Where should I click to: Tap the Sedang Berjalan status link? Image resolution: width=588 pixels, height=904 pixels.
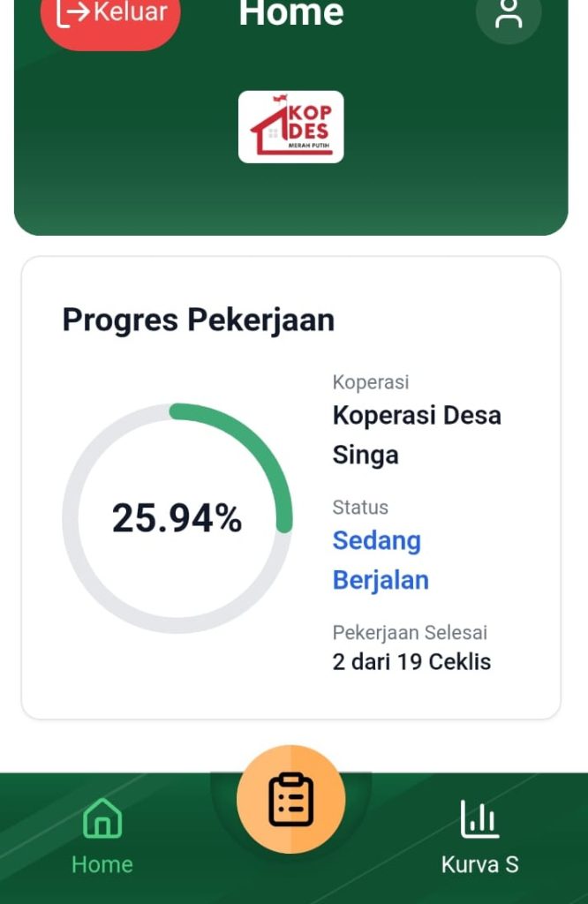click(x=380, y=560)
